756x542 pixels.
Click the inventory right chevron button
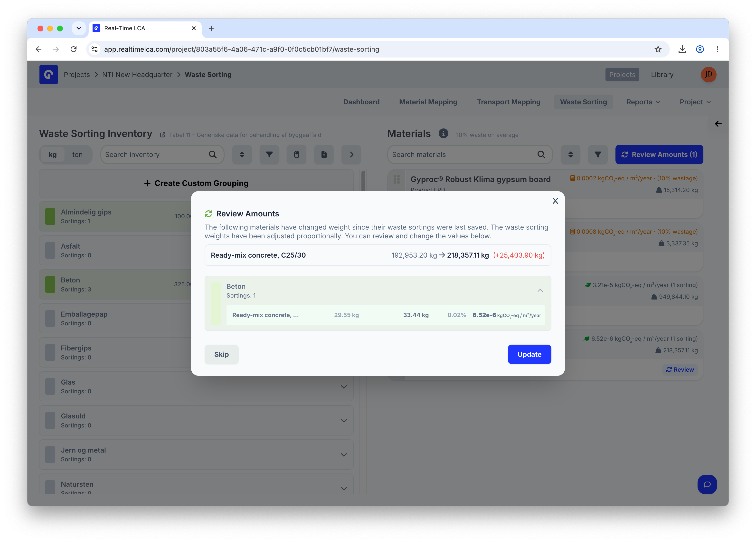coord(351,155)
